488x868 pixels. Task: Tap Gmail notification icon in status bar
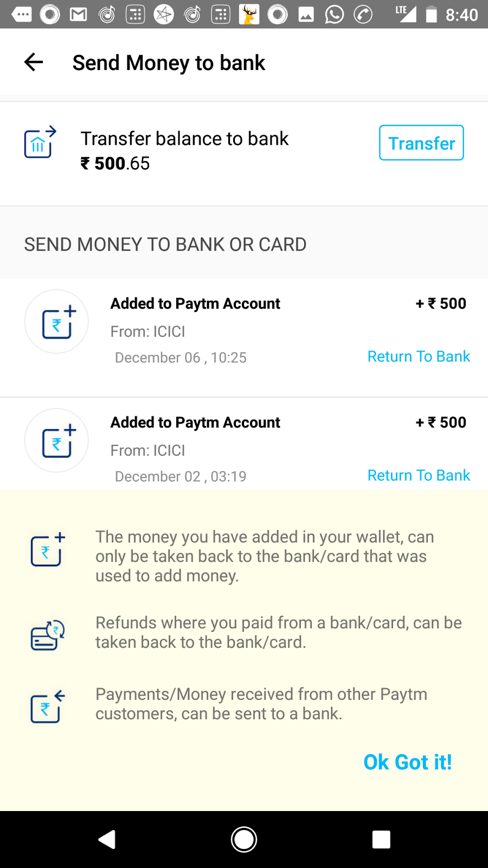[x=79, y=15]
